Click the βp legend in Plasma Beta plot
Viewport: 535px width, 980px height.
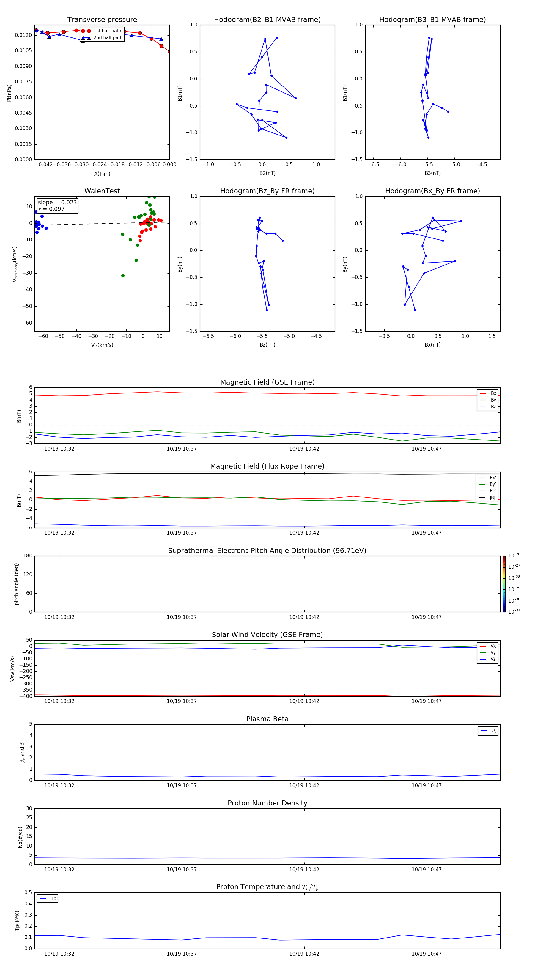click(488, 731)
